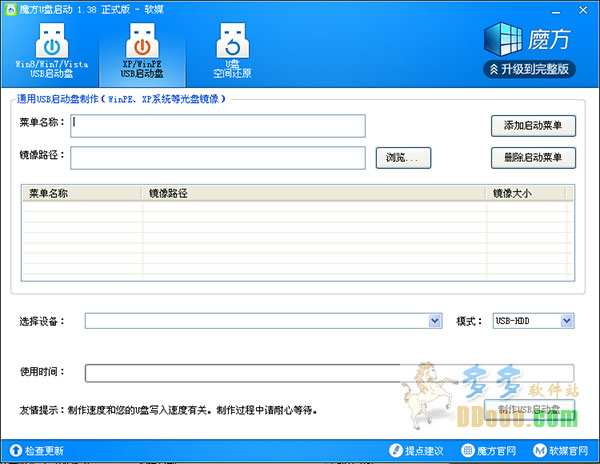Viewport: 600px width, 464px height.
Task: Expand the 选择设备 device dropdown
Action: 435,321
